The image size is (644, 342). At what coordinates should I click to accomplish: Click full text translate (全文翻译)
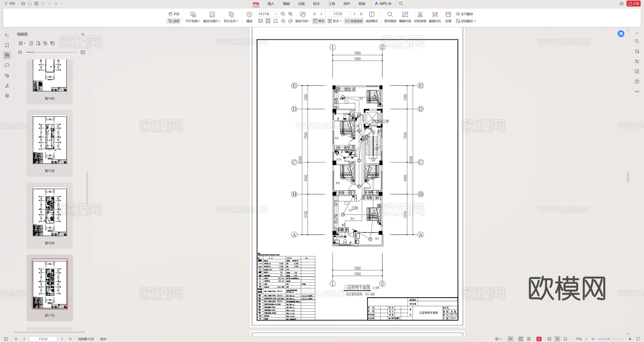point(464,14)
